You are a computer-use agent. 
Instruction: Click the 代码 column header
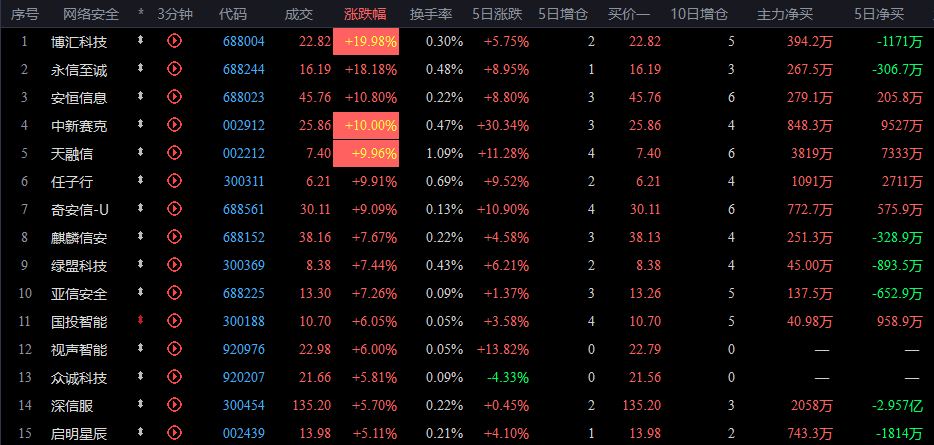point(233,14)
